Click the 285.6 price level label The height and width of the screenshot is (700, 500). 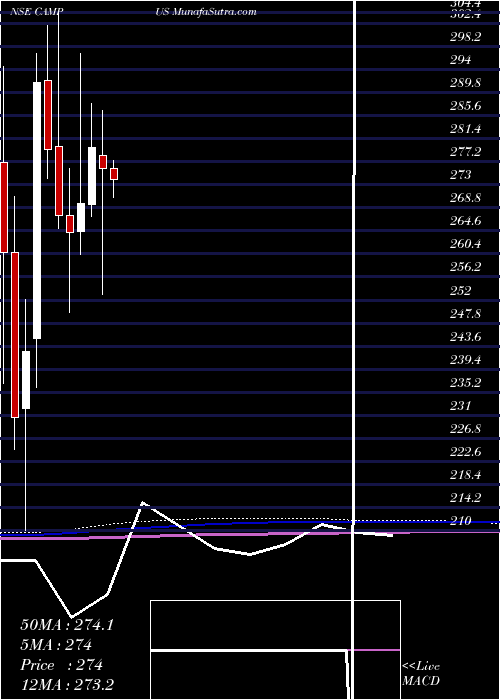coord(465,106)
